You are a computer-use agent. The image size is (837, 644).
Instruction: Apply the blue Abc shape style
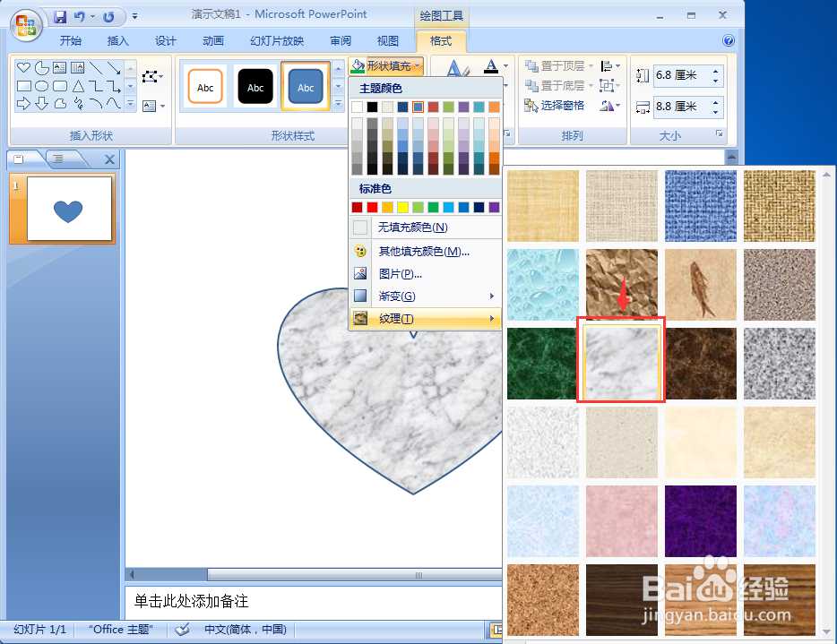coord(306,86)
